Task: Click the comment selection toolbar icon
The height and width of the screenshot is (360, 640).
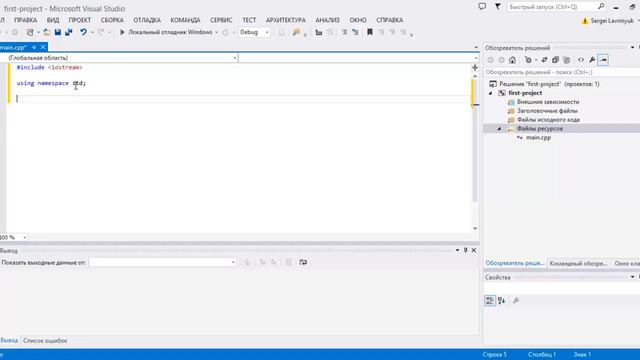Action: [344, 32]
